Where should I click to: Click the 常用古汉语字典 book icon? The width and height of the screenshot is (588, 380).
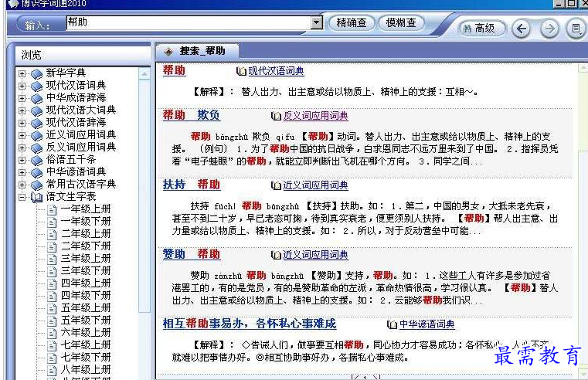tap(36, 185)
